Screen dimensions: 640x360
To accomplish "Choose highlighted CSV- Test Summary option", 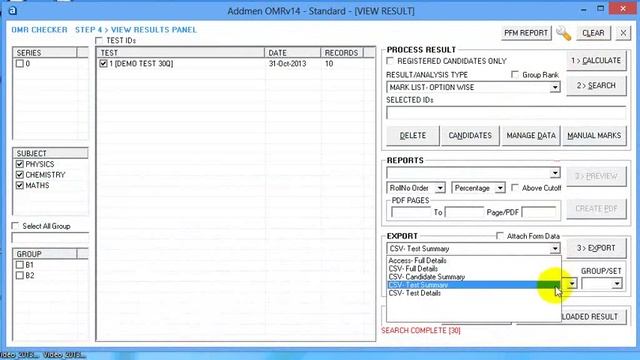I will click(473, 285).
